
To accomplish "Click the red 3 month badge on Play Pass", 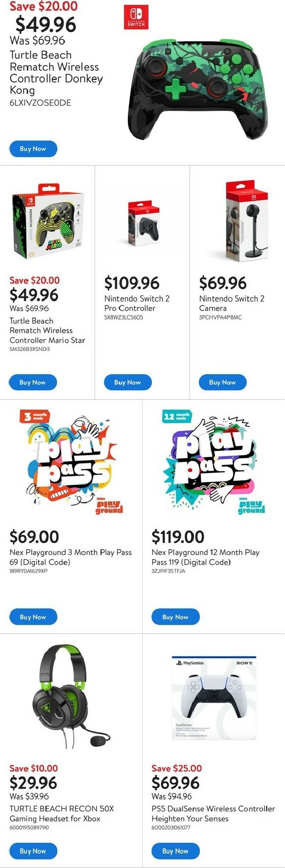I will (x=34, y=416).
